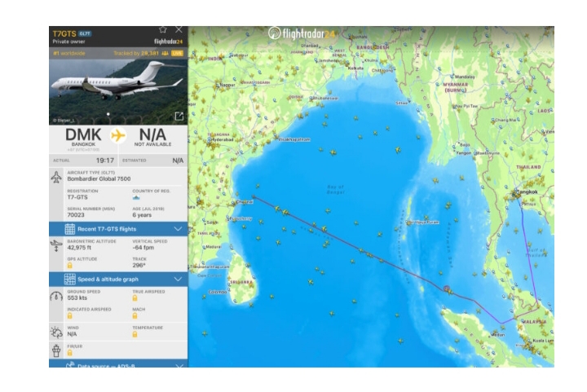Expand the Speed & altitude graph section

point(118,280)
